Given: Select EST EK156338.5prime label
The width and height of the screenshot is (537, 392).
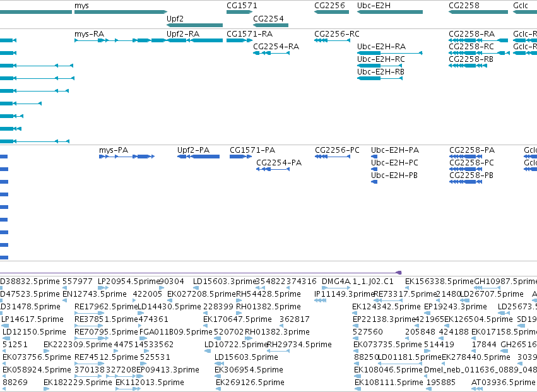Looking at the screenshot, I should (x=439, y=282).
